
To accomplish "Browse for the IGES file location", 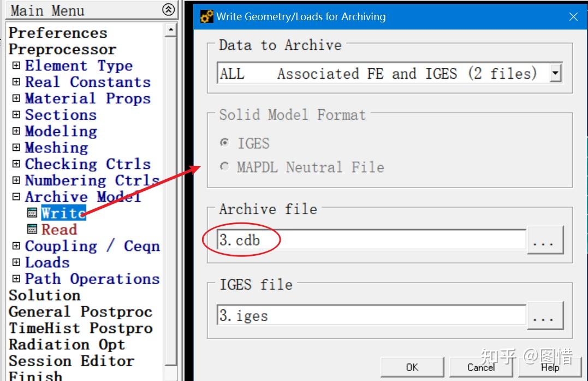I will (544, 316).
